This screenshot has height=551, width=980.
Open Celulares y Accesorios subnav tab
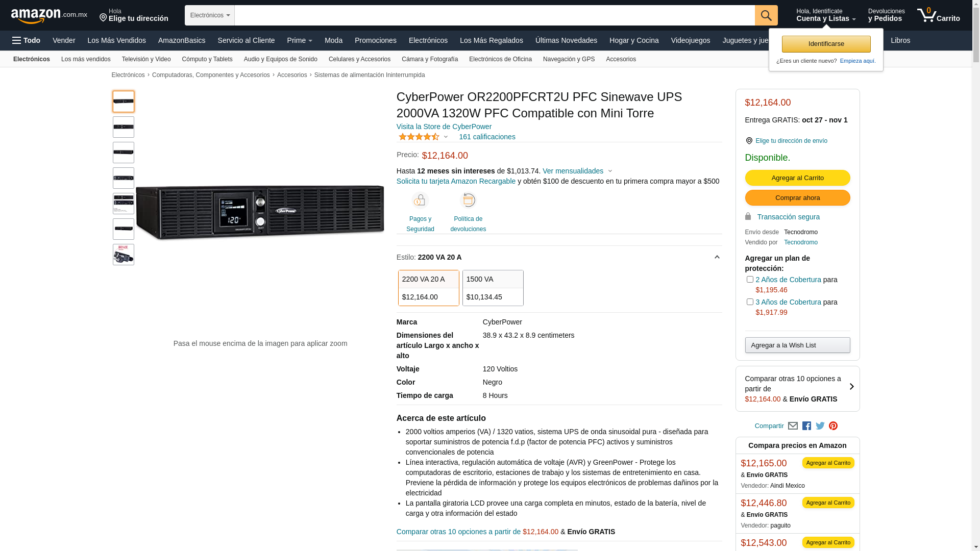coord(359,59)
